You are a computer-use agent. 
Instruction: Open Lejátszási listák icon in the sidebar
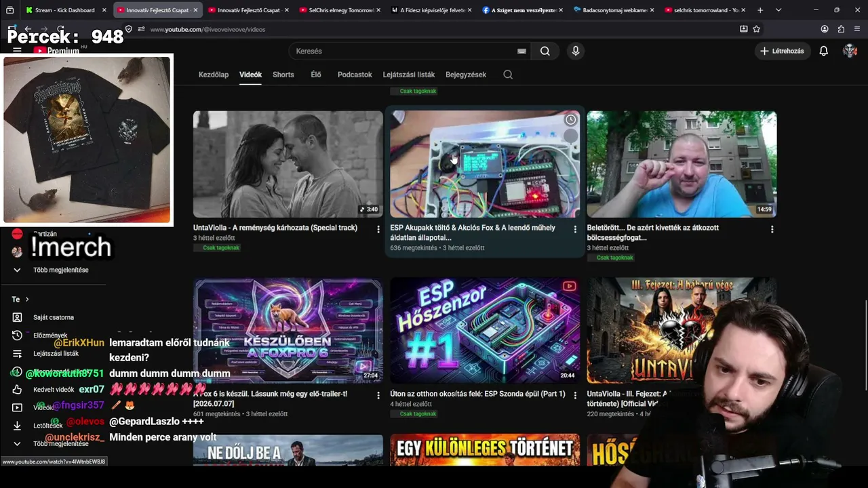[18, 354]
